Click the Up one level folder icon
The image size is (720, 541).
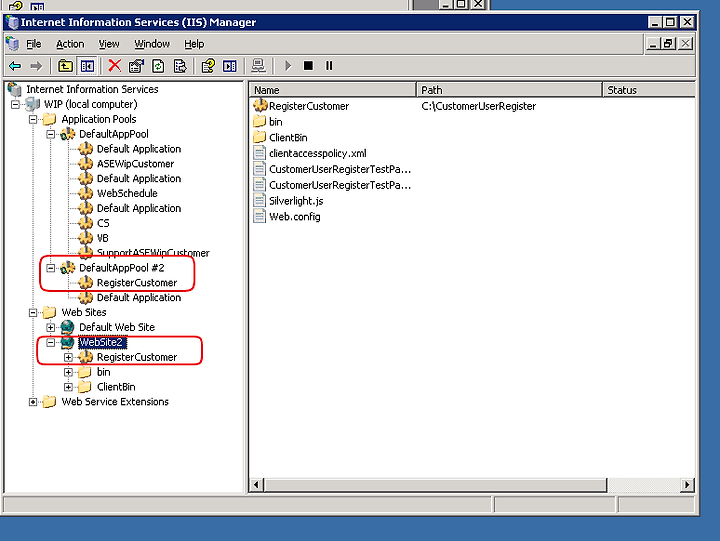pos(65,66)
